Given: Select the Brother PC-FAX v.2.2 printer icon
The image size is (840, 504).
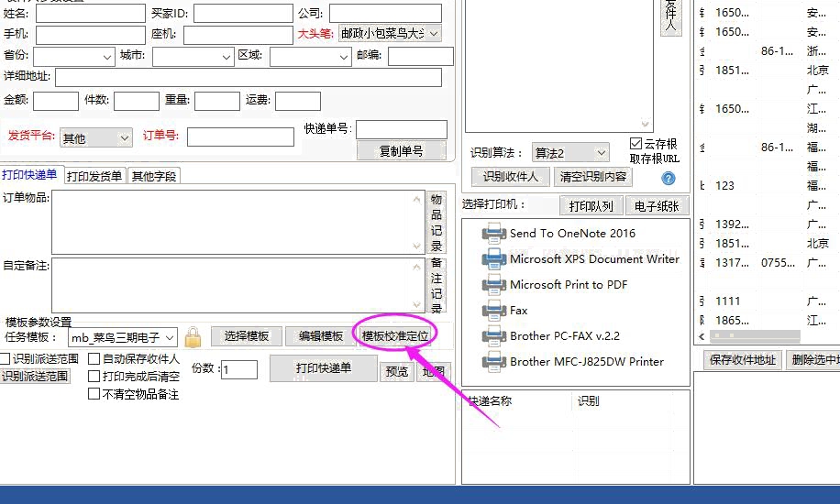Looking at the screenshot, I should pyautogui.click(x=495, y=336).
